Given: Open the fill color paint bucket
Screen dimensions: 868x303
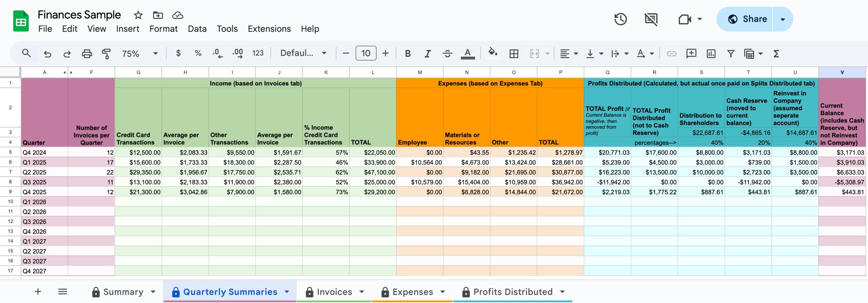Looking at the screenshot, I should 492,53.
